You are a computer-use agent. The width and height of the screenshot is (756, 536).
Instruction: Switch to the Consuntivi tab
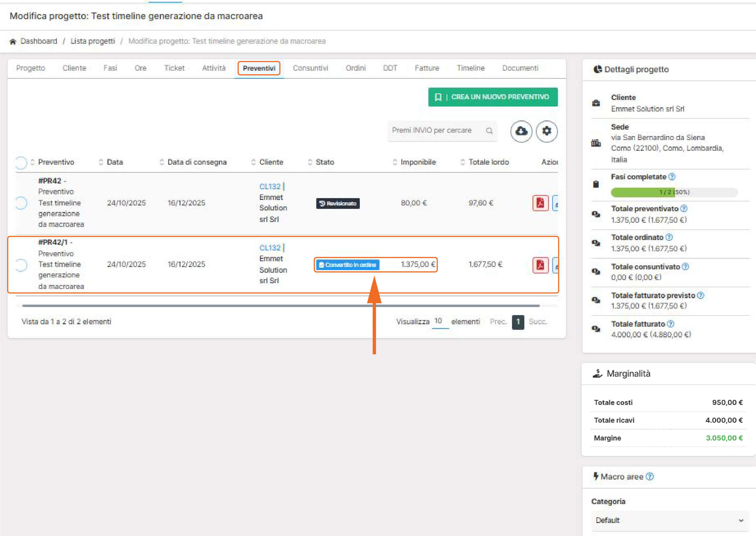(310, 68)
